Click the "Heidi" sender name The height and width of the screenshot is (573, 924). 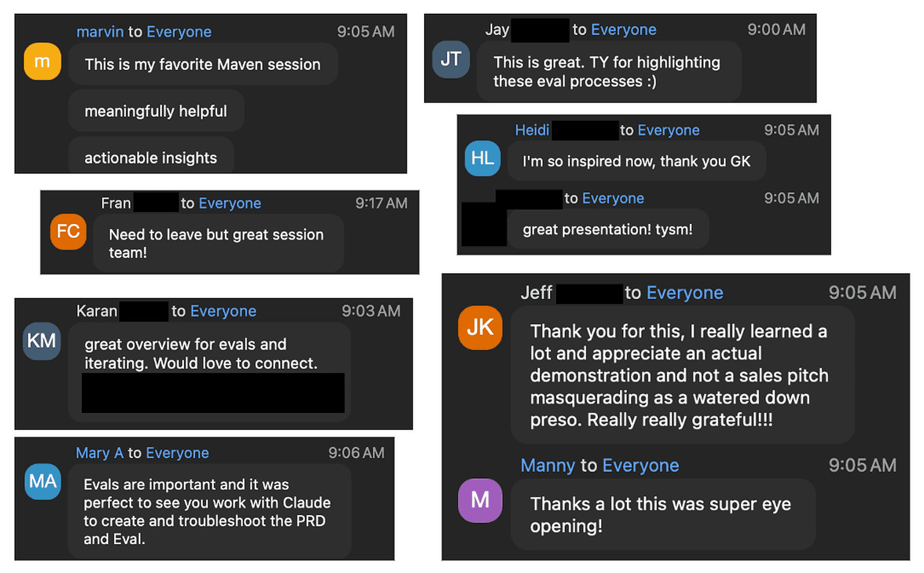coord(532,130)
